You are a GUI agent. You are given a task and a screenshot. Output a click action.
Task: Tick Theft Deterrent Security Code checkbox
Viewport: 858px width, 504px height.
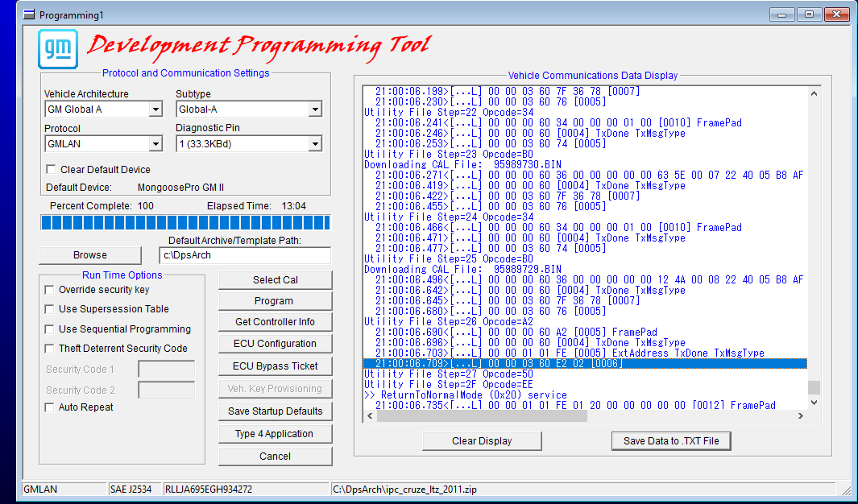pyautogui.click(x=49, y=348)
